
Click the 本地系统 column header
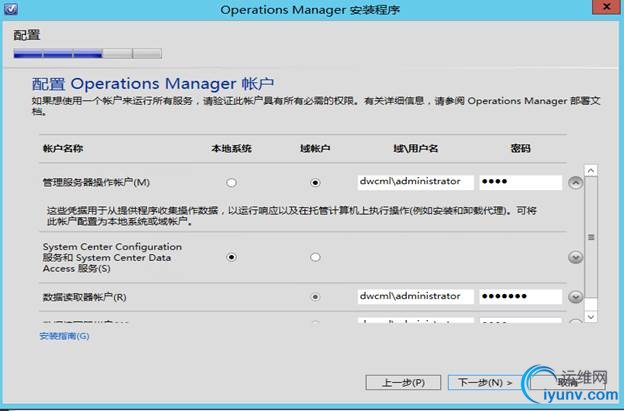231,149
